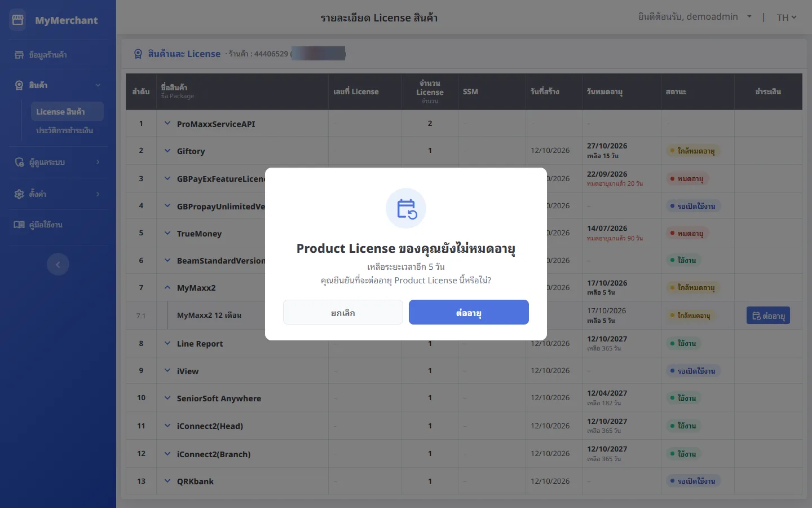
Task: Click the ใช้งาน status badge in the Line Report row
Action: 683,343
